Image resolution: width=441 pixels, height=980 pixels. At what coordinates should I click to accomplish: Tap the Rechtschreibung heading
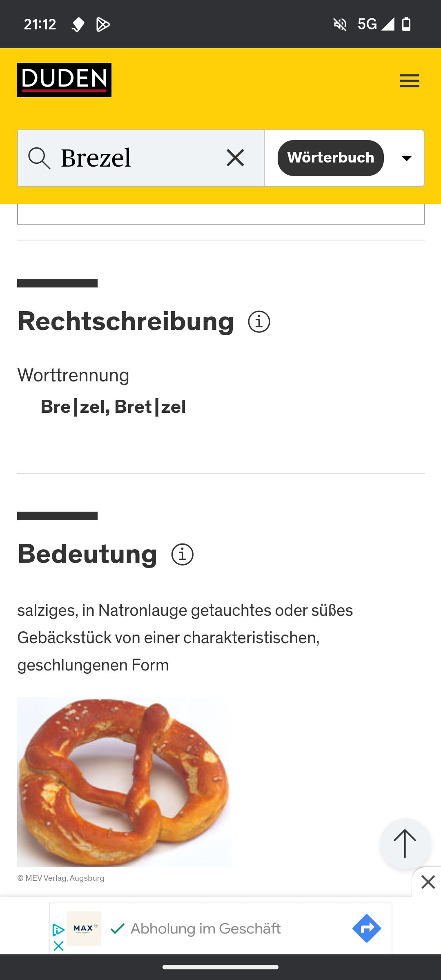click(126, 321)
